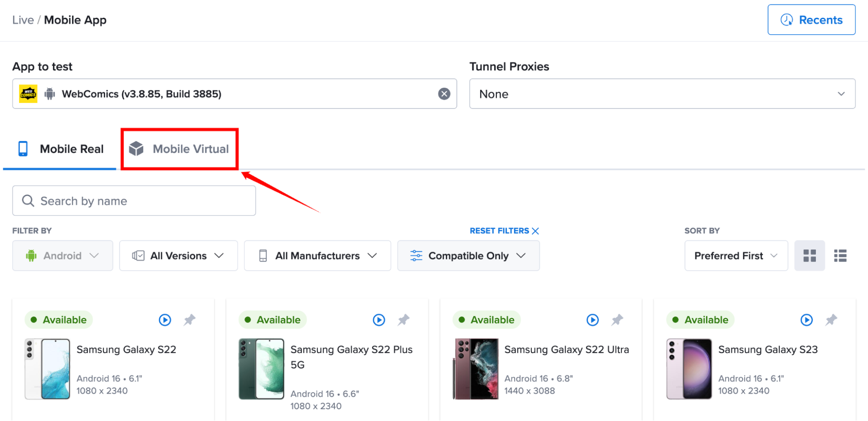The height and width of the screenshot is (421, 868).
Task: Open the All Versions filter
Action: pos(178,256)
